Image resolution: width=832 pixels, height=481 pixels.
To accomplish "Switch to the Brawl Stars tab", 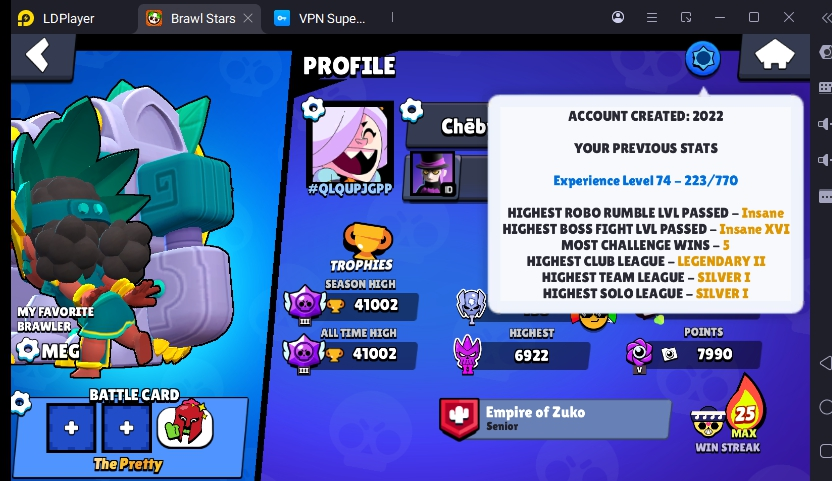I will point(194,18).
